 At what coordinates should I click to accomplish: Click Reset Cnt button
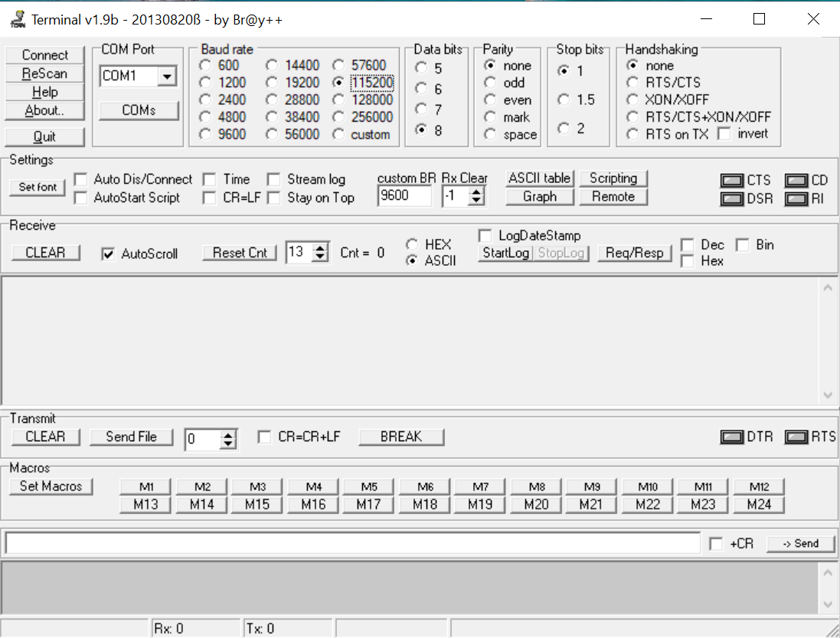coord(240,253)
